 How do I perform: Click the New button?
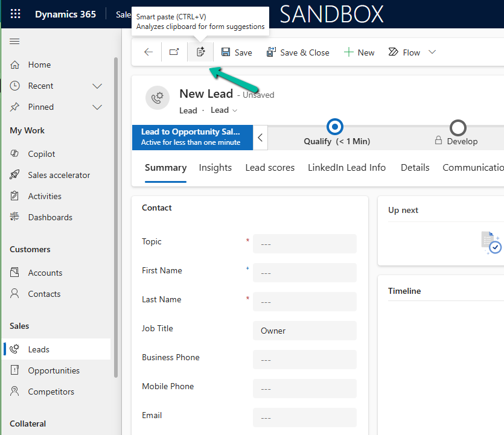pyautogui.click(x=359, y=52)
